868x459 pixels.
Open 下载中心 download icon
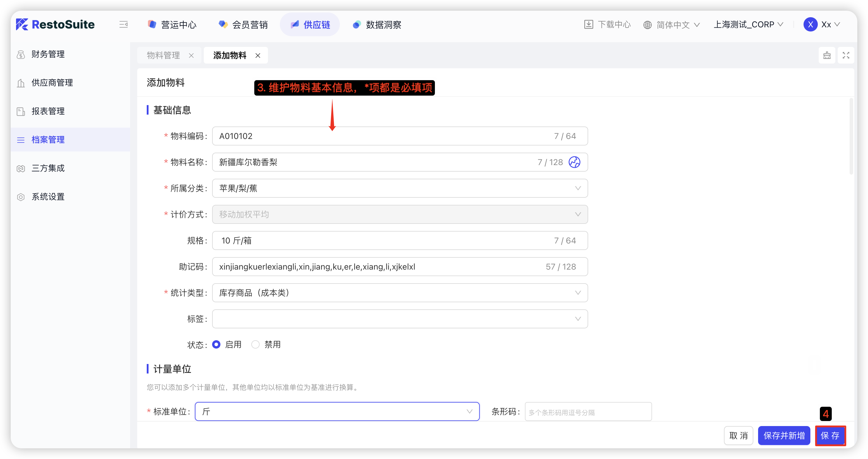tap(588, 25)
